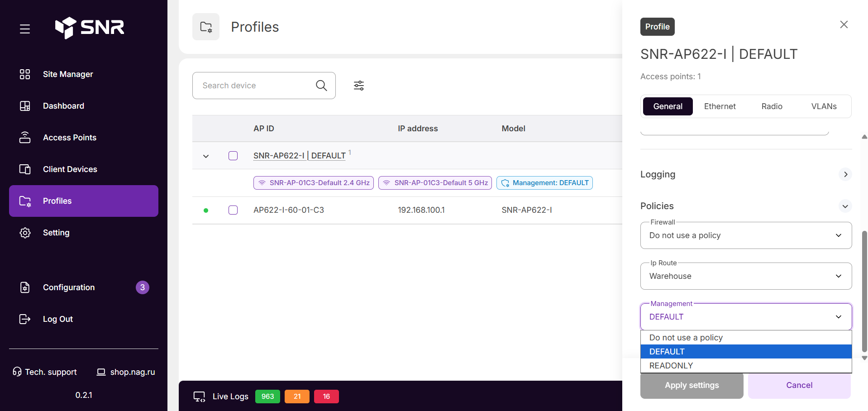Click the Setting gear icon
868x411 pixels.
(x=25, y=233)
